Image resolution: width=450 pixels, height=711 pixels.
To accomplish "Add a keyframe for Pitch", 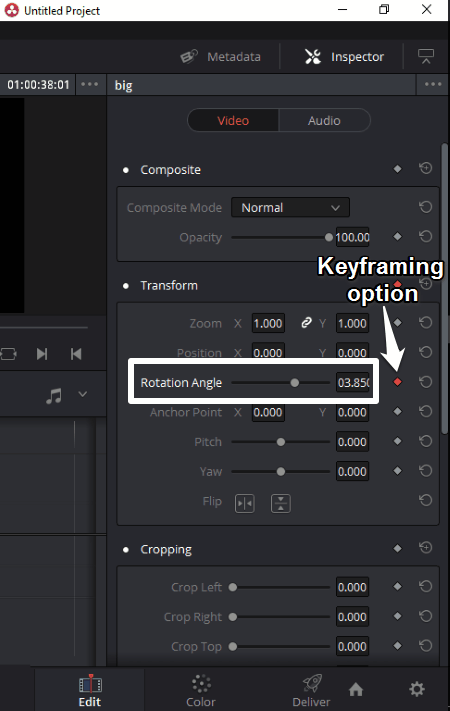I will (x=397, y=441).
